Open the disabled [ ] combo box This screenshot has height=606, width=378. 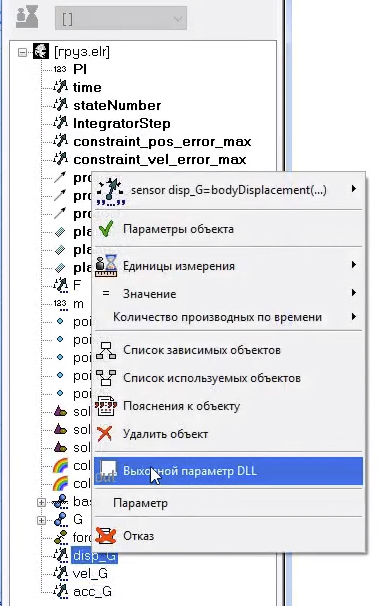(x=121, y=18)
